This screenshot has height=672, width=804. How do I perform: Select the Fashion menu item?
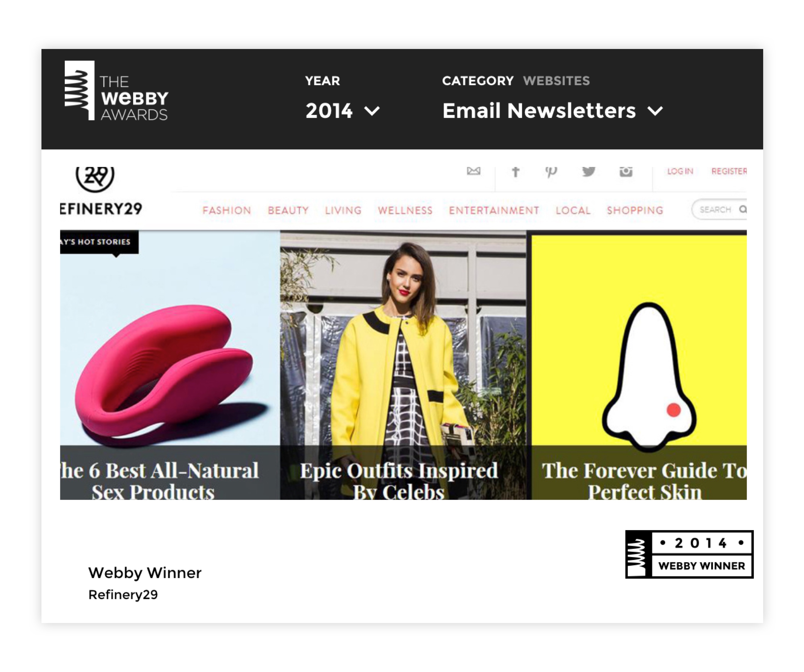pos(227,210)
